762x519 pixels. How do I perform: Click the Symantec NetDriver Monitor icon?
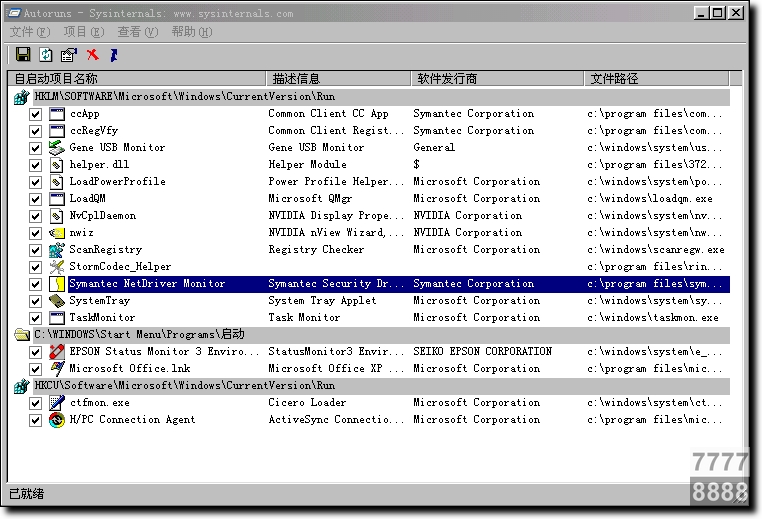coord(57,284)
